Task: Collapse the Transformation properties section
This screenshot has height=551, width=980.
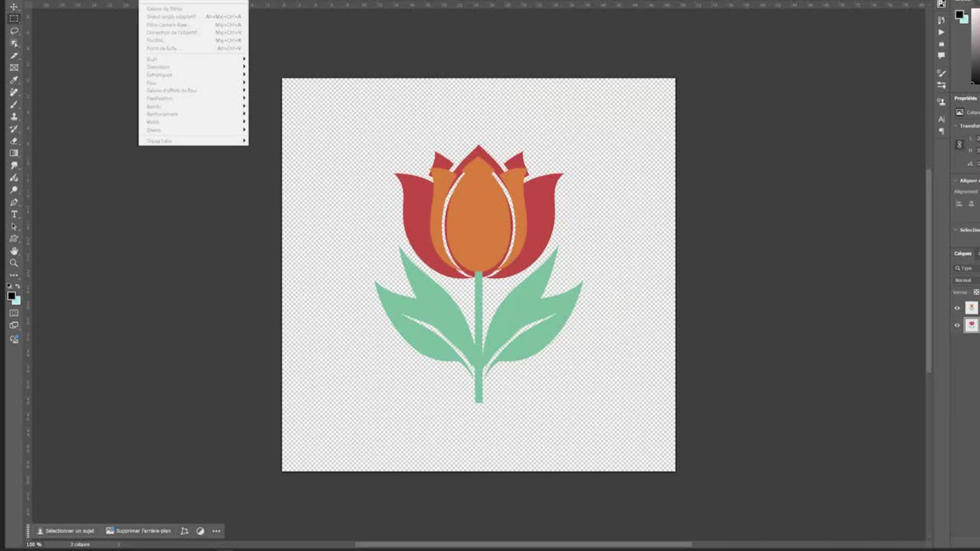Action: 955,126
